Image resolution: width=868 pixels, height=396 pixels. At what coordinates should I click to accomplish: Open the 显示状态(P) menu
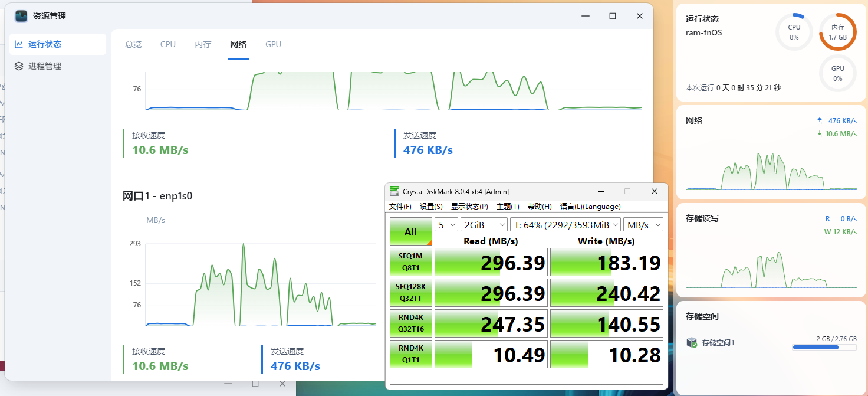[x=469, y=207]
